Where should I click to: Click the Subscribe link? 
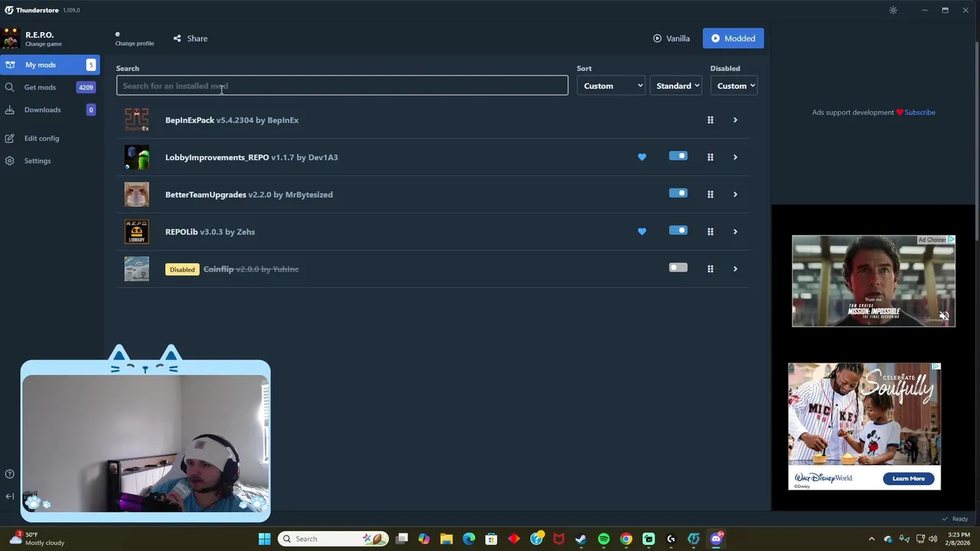click(920, 112)
